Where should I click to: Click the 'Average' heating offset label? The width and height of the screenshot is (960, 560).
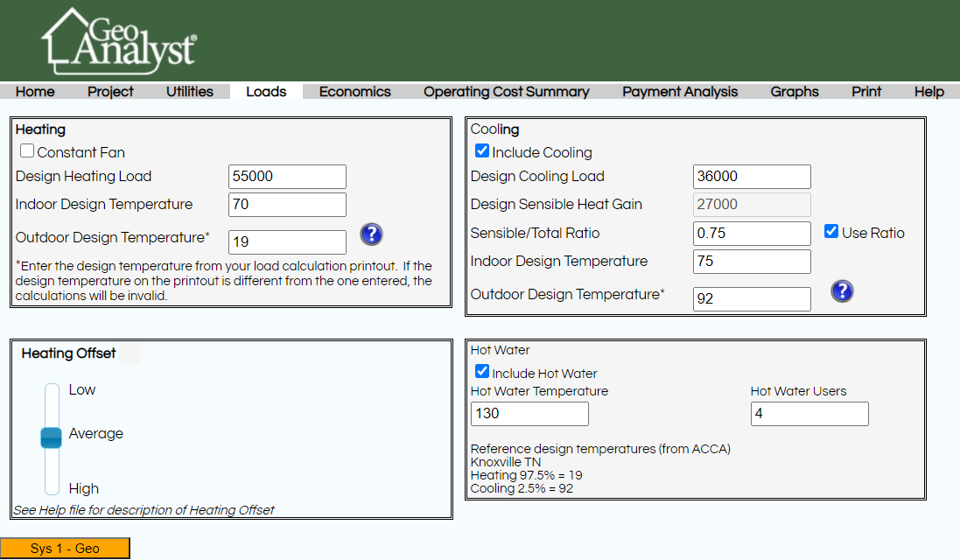(x=96, y=434)
